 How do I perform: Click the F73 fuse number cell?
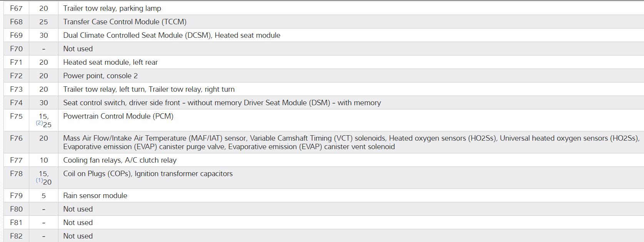coord(16,89)
